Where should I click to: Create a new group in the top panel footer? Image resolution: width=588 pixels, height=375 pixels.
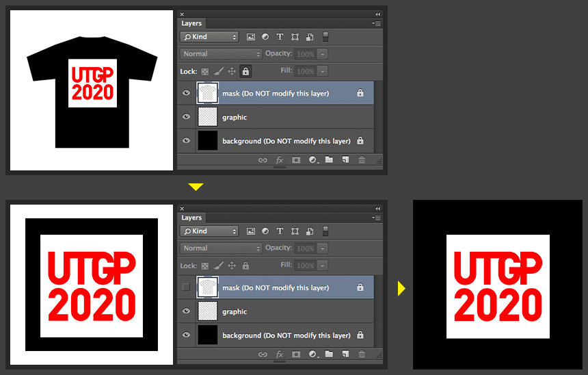click(329, 159)
